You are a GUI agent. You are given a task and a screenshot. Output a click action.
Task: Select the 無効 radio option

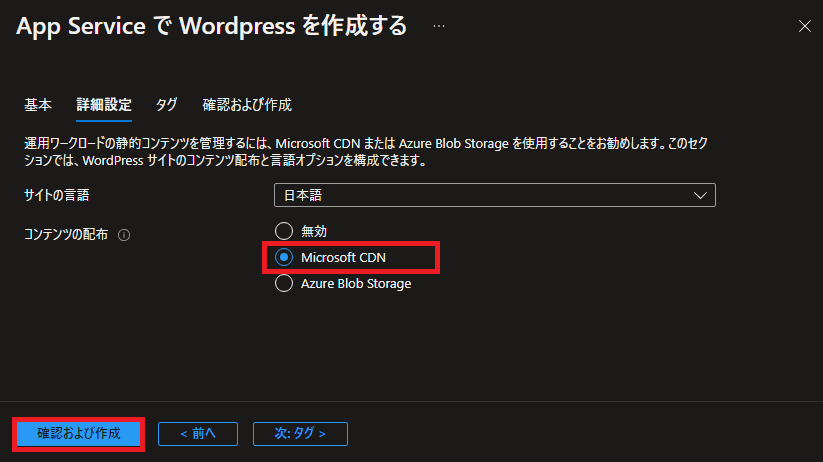[284, 231]
